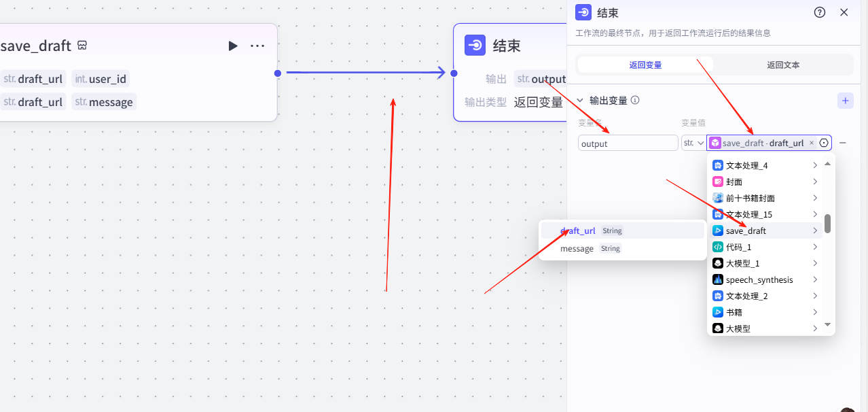Screen dimensions: 868x412
Task: Close the 结束 settings panel
Action: [844, 12]
